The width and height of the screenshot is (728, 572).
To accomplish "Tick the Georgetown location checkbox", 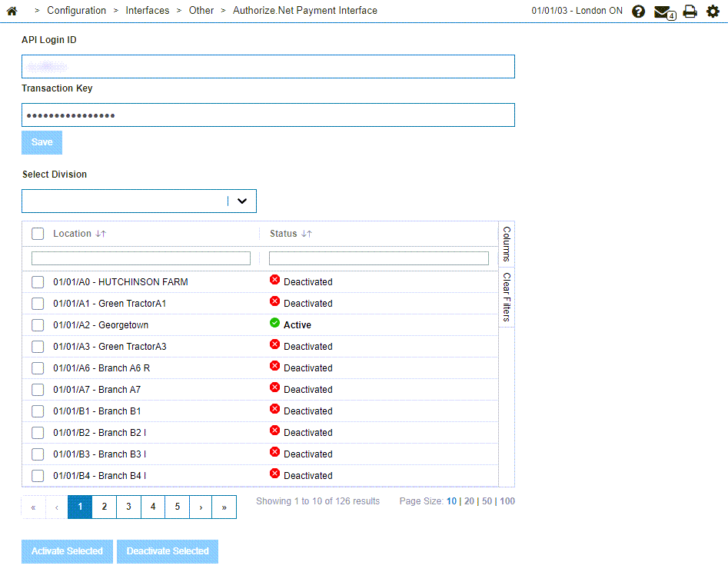I will (x=38, y=325).
